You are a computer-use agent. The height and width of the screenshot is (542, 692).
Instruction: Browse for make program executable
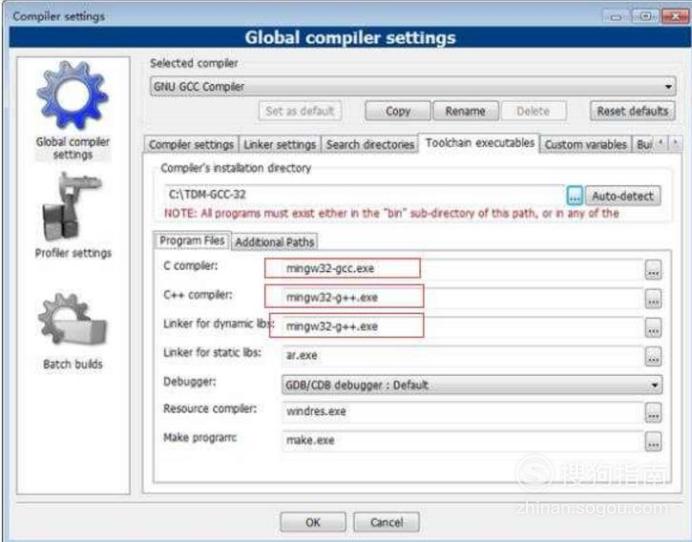[x=653, y=441]
